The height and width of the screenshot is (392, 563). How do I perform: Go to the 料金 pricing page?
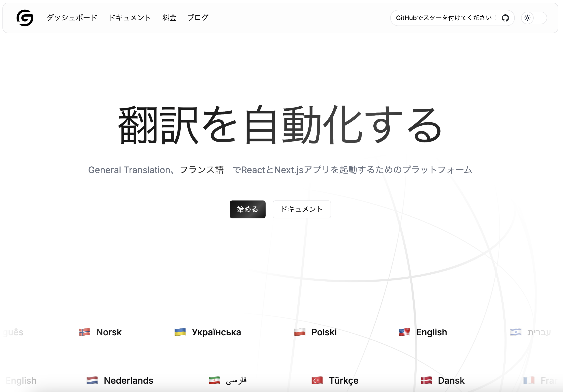169,18
